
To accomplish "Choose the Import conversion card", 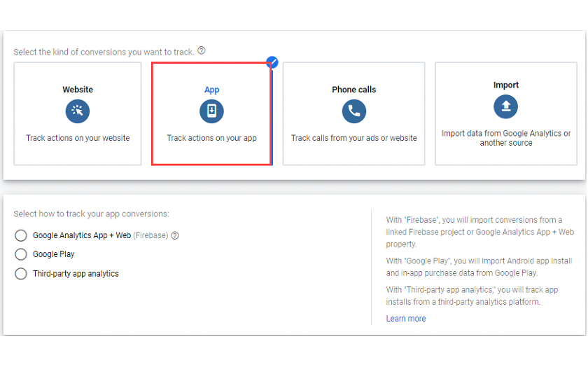I will [506, 113].
